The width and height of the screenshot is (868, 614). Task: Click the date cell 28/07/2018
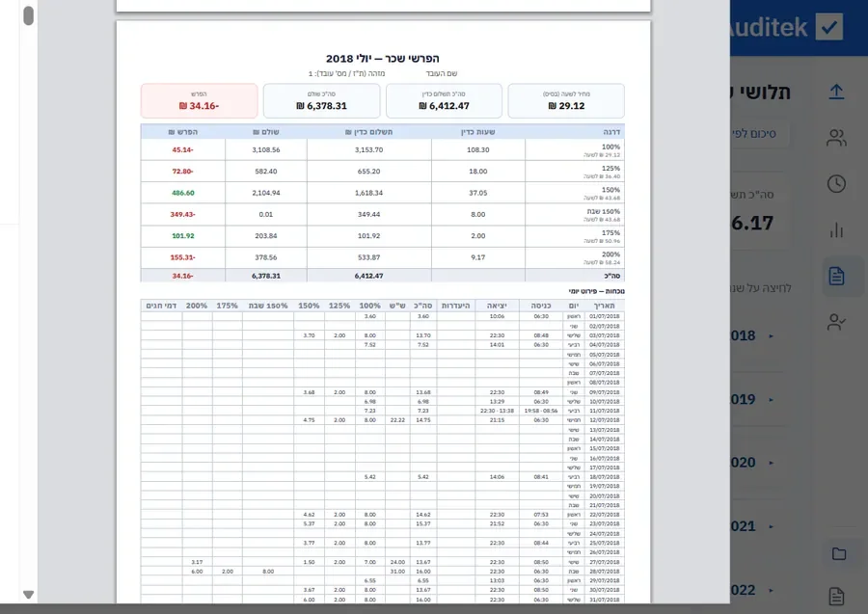(x=604, y=572)
